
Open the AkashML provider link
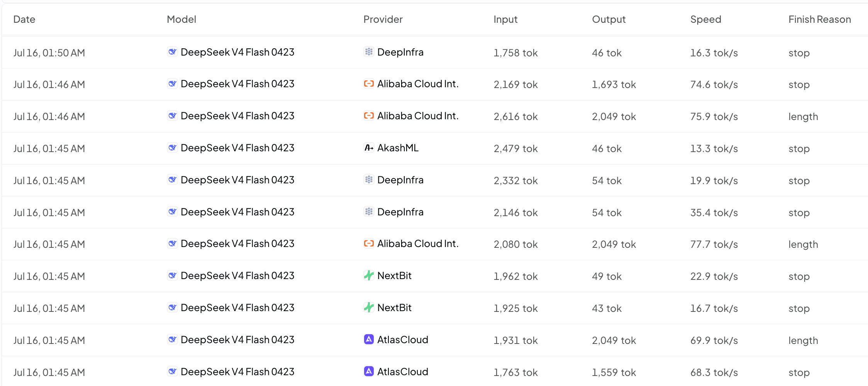(398, 148)
